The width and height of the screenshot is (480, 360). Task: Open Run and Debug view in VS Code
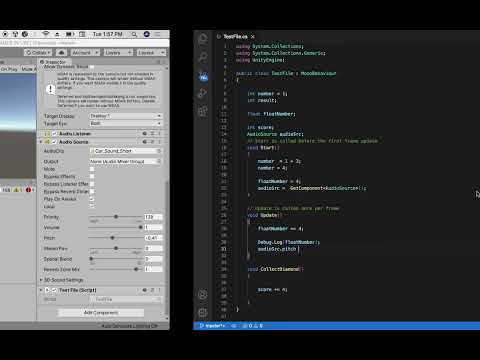pyautogui.click(x=203, y=94)
